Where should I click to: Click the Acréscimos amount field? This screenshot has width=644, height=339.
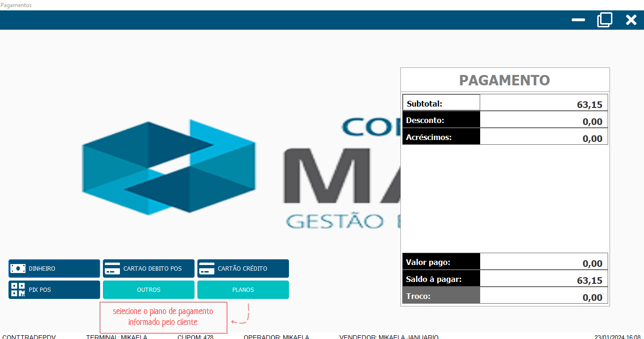pos(543,137)
